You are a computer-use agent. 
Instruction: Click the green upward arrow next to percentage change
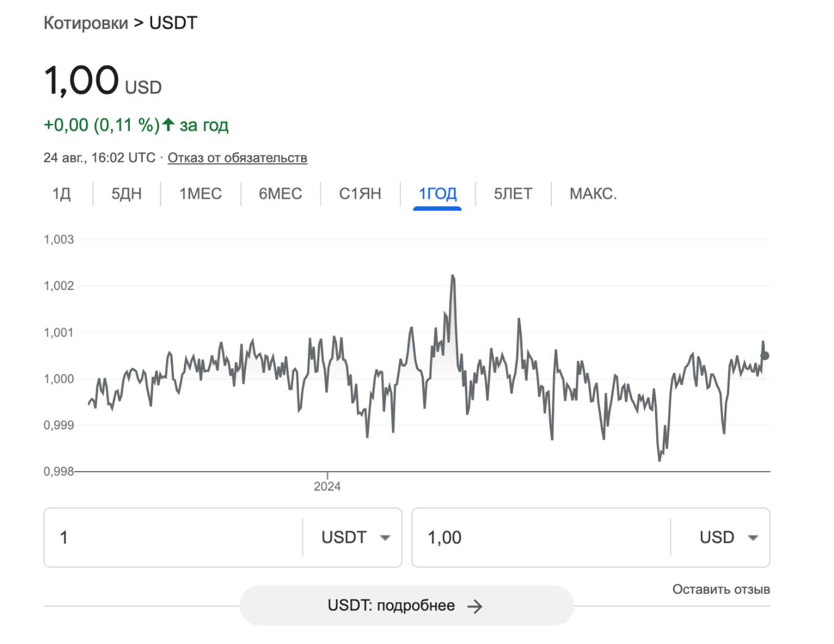tap(167, 125)
